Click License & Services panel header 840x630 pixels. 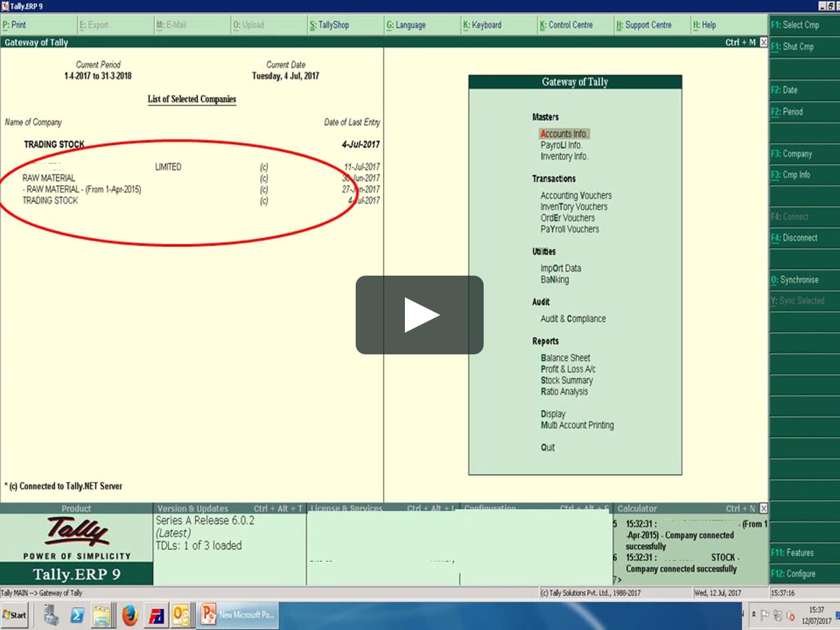pyautogui.click(x=383, y=509)
